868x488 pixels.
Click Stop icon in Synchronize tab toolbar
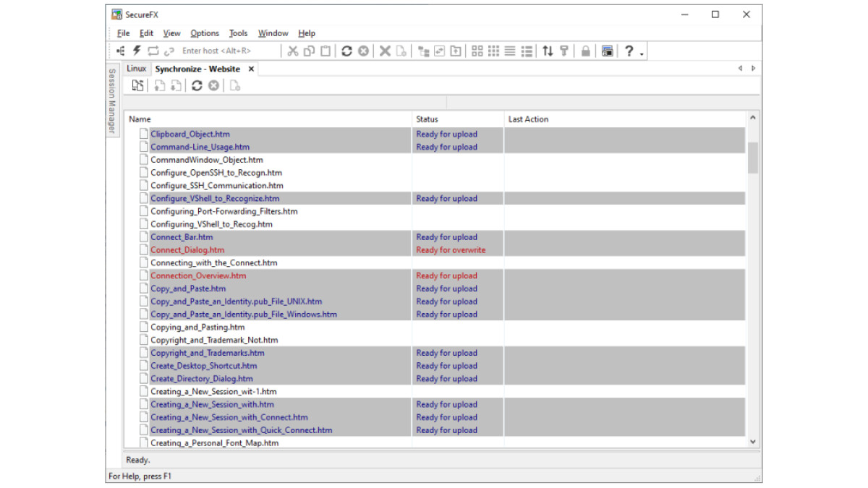(x=213, y=85)
